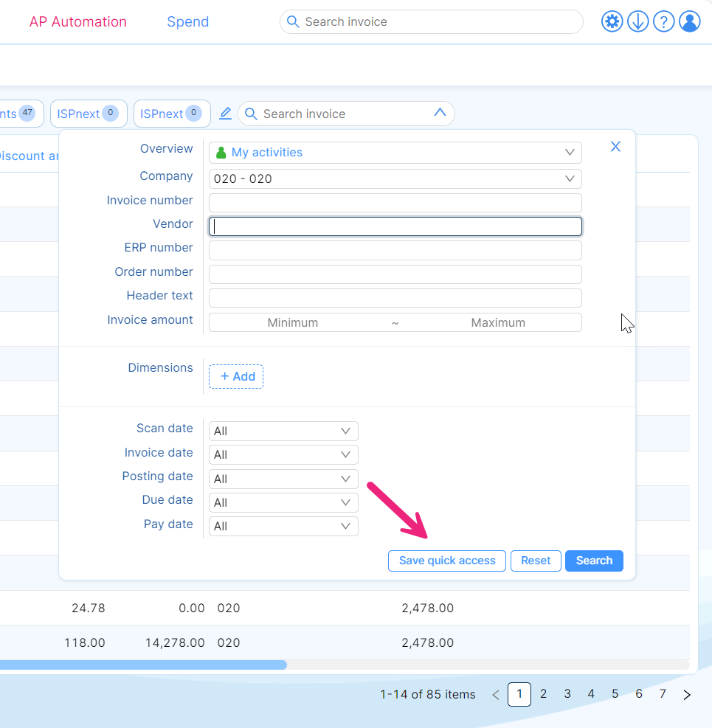Click the 118.00 table cell

pyautogui.click(x=85, y=642)
